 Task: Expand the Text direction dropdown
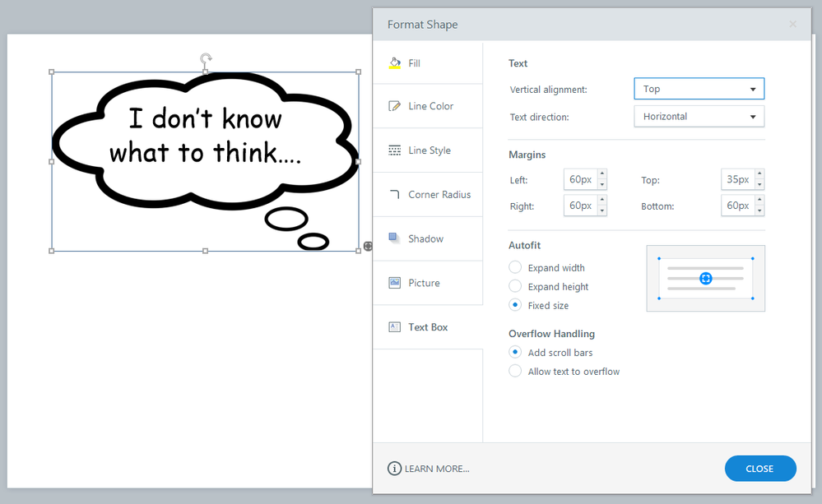tap(699, 117)
